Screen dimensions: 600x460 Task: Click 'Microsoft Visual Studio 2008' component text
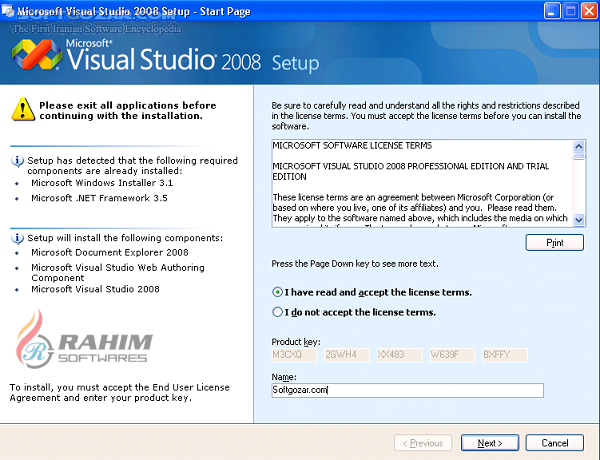click(95, 289)
